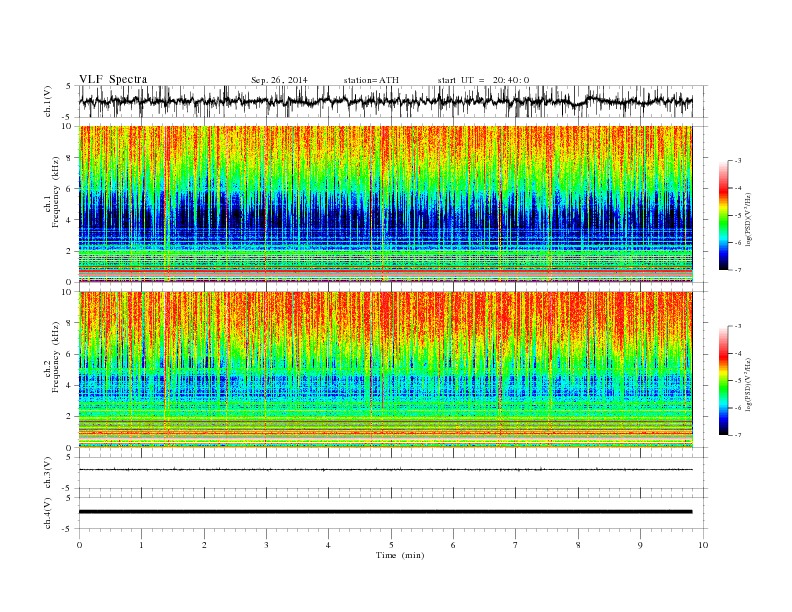Click the 'ch.3(V)' axis label
This screenshot has width=792, height=612.
pos(48,473)
